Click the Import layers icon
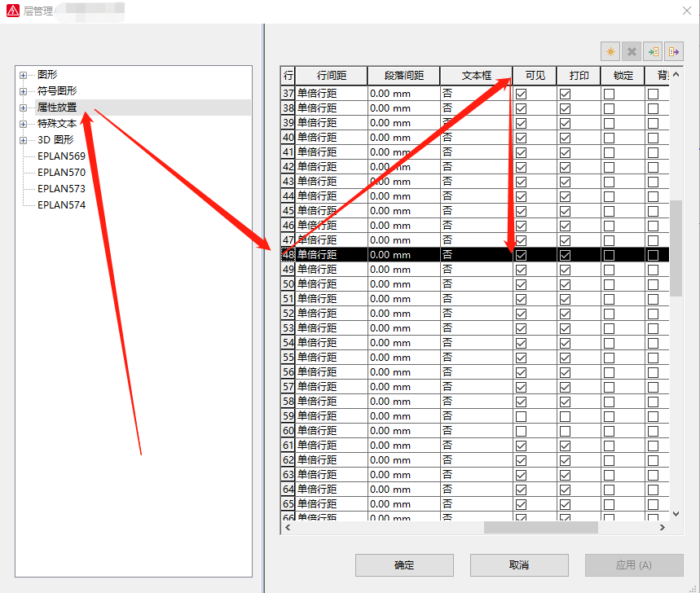 click(x=653, y=51)
